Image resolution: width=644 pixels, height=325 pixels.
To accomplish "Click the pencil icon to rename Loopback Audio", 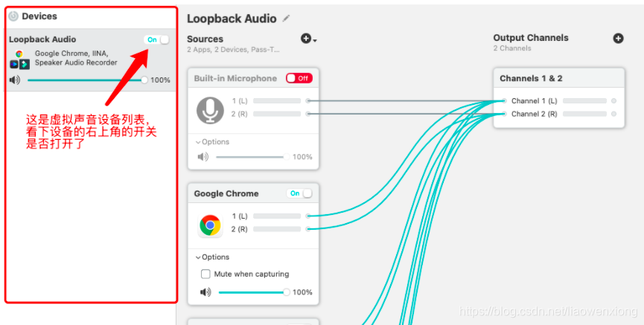I will [286, 19].
